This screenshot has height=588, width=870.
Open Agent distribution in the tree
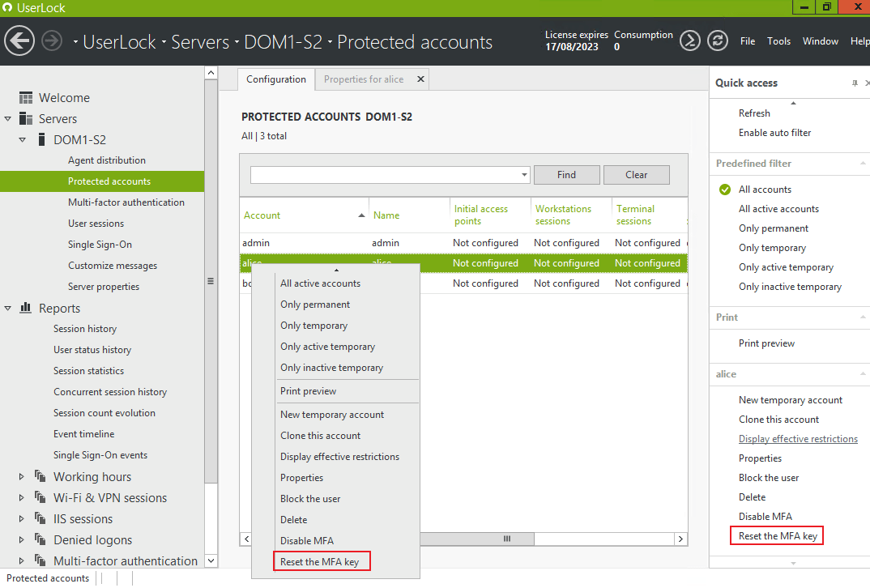107,160
